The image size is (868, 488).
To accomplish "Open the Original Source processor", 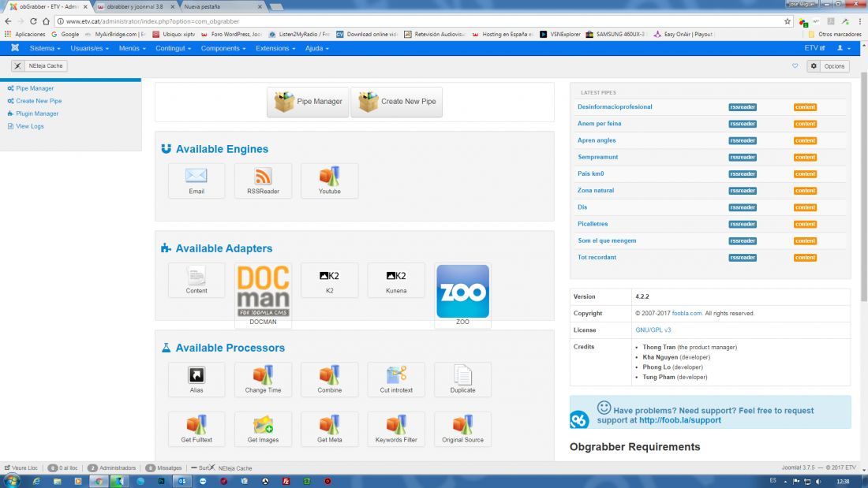I will coord(462,430).
